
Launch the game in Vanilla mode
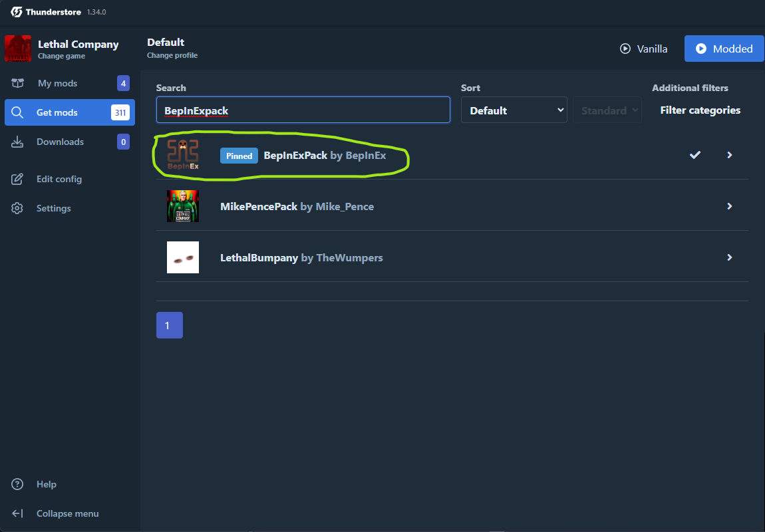click(643, 49)
